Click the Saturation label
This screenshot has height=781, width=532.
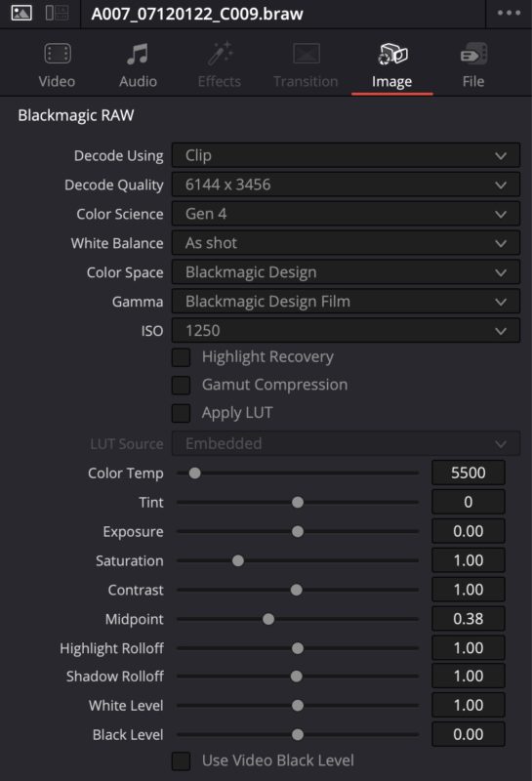[x=130, y=560]
